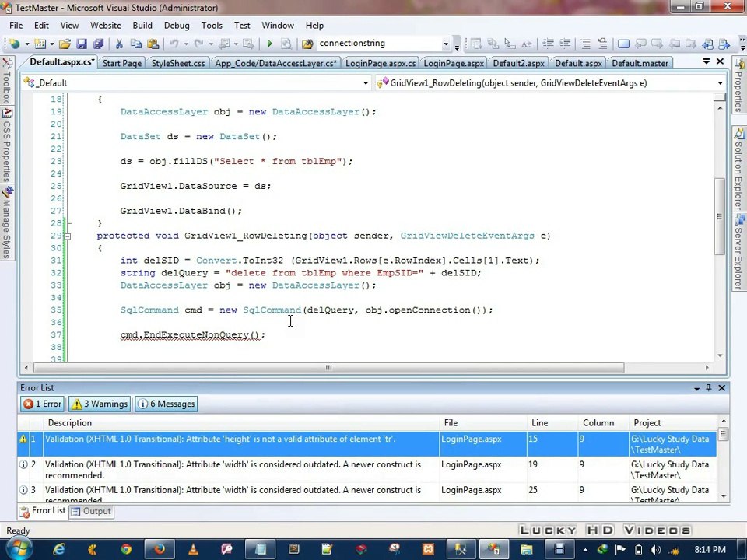Screen dimensions: 747x560
Task: Open the Solution Explorer side panel
Action: coord(739,169)
